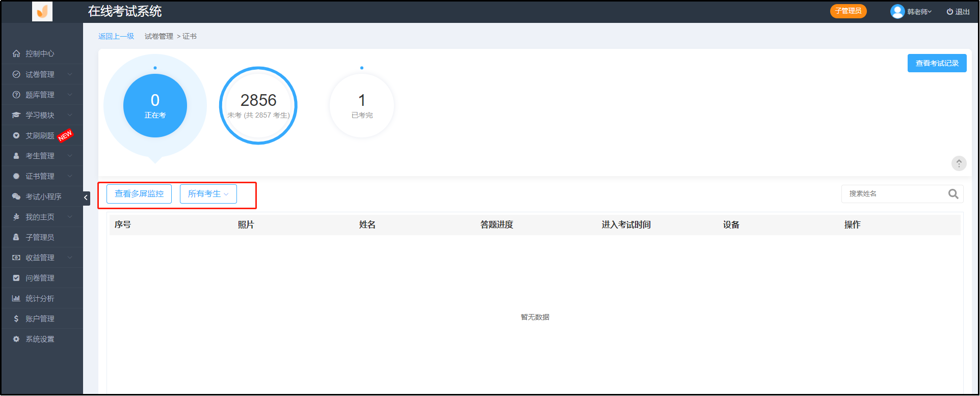Screen dimensions: 980x396
Task: Select the 0 正在考 status circle
Action: point(155,105)
